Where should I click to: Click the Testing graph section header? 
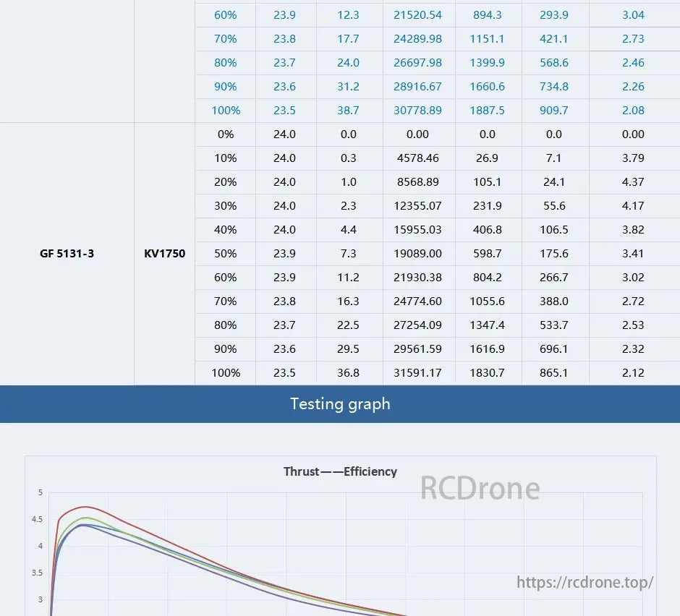click(340, 404)
